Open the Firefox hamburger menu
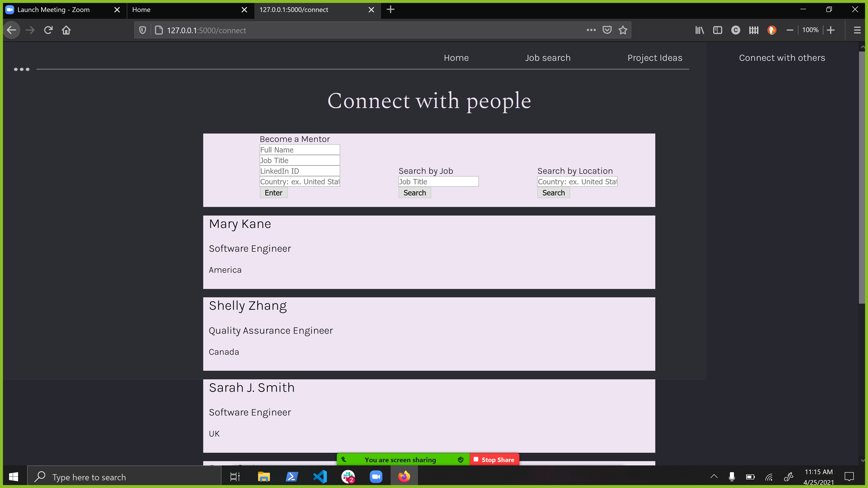Image resolution: width=868 pixels, height=488 pixels. pos(857,30)
